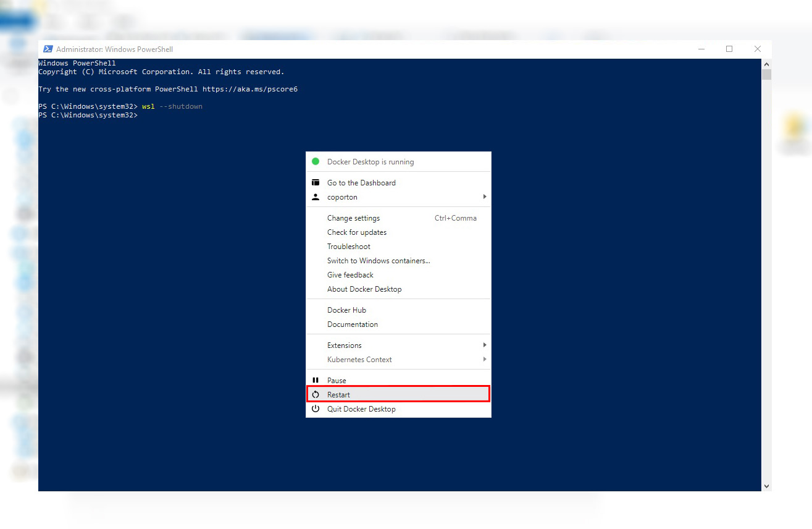812x529 pixels.
Task: Open Docker Documentation link
Action: pos(353,324)
